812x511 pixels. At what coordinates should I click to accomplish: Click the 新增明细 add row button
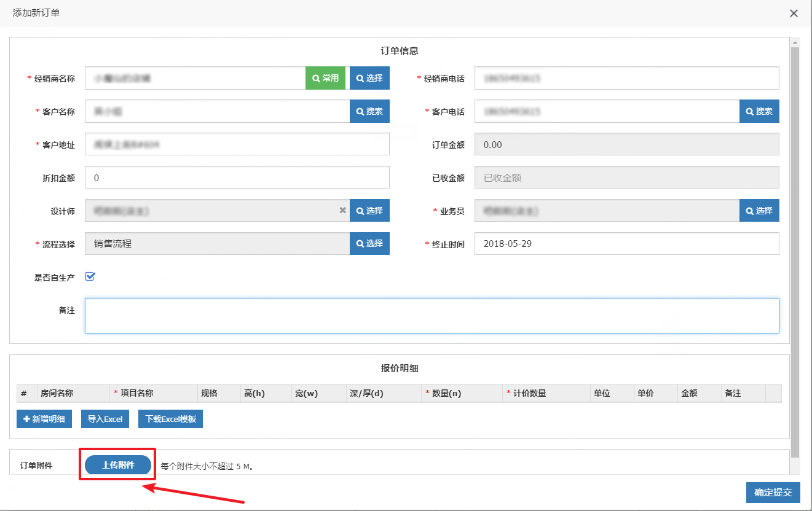click(44, 419)
